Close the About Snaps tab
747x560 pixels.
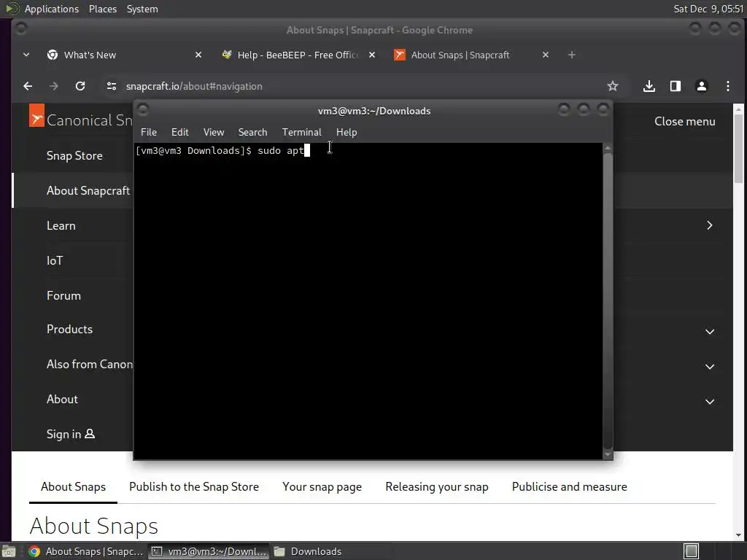click(x=546, y=55)
